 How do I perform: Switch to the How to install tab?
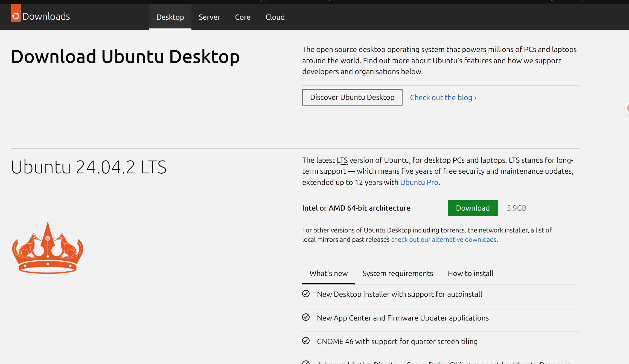[x=470, y=273]
